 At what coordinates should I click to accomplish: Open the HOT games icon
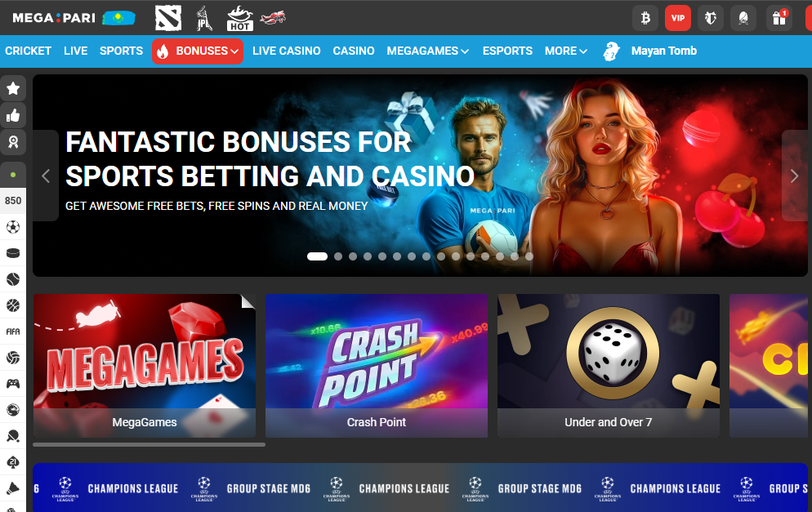[x=240, y=18]
